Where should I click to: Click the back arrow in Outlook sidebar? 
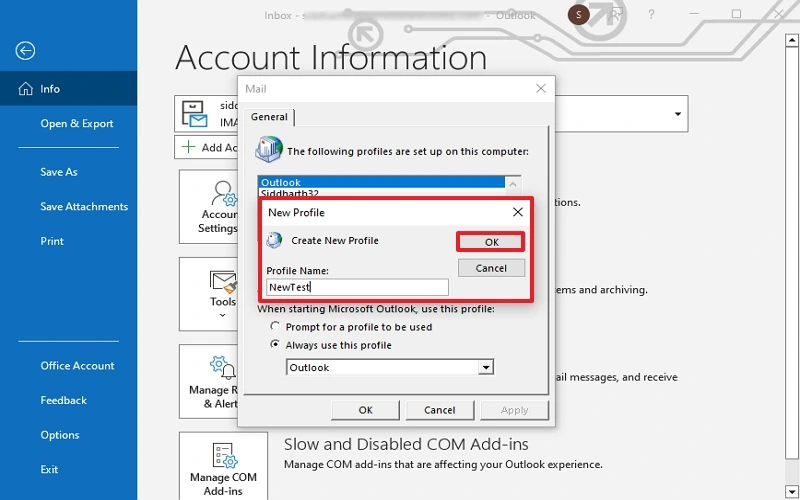[26, 51]
